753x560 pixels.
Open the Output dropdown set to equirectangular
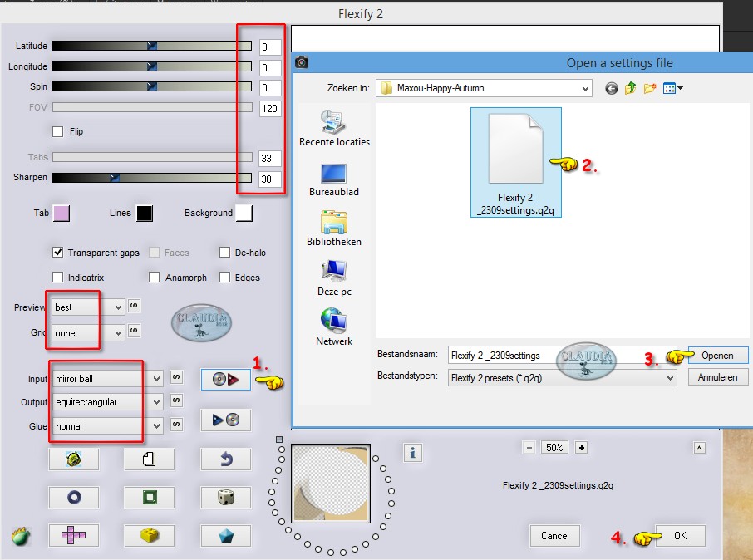click(x=107, y=402)
